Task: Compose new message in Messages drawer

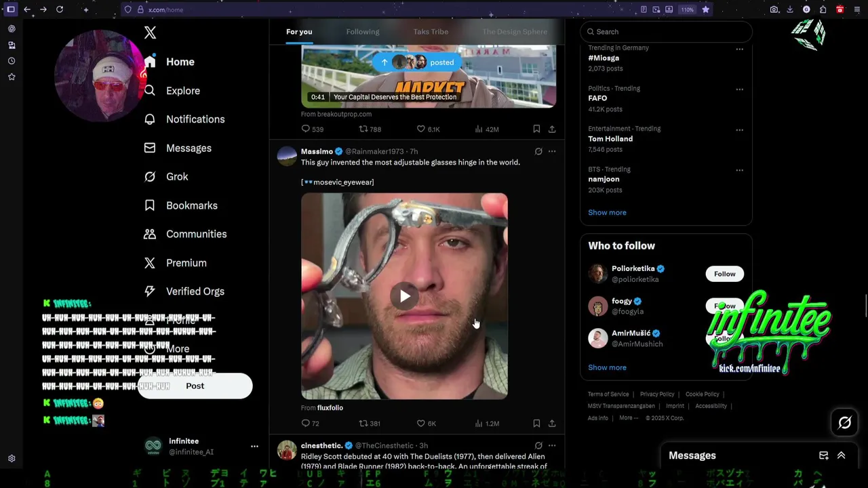Action: pos(823,455)
